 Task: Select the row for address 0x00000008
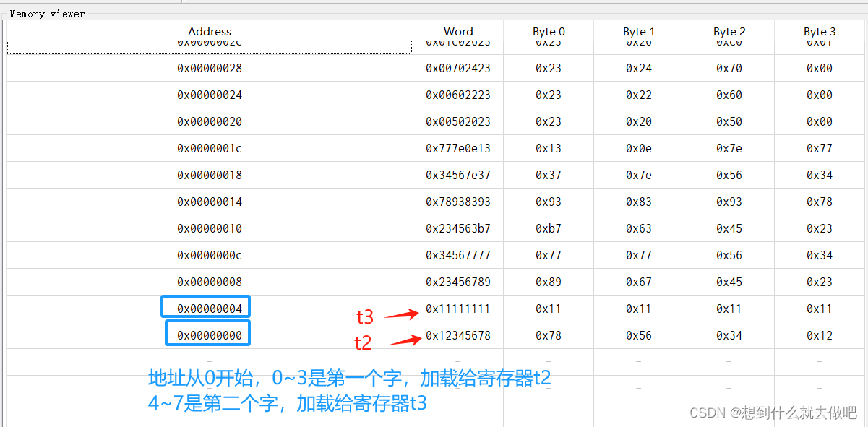tap(210, 282)
